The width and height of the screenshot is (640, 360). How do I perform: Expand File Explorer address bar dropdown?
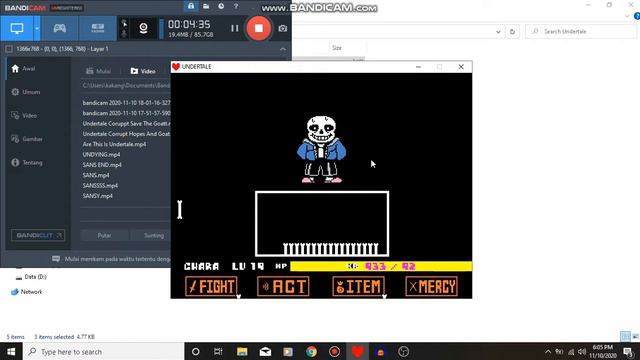pos(498,31)
